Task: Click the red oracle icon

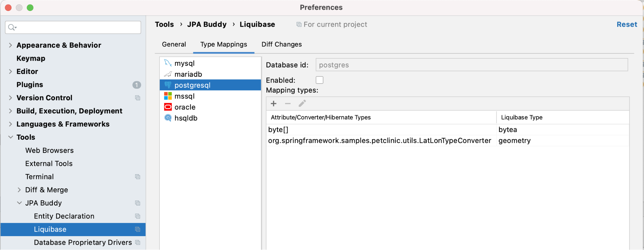Action: tap(168, 107)
